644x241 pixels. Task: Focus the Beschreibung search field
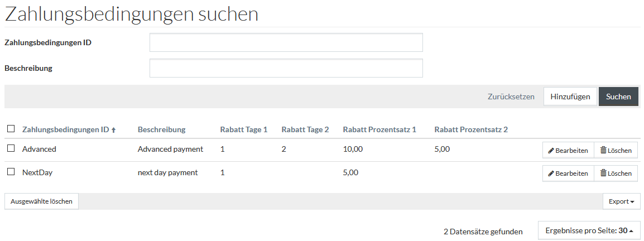point(286,68)
